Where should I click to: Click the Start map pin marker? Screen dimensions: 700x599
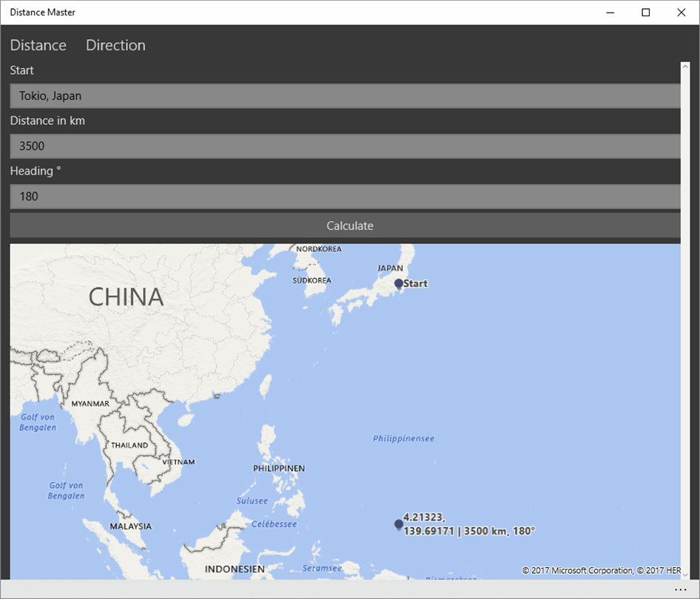[399, 284]
